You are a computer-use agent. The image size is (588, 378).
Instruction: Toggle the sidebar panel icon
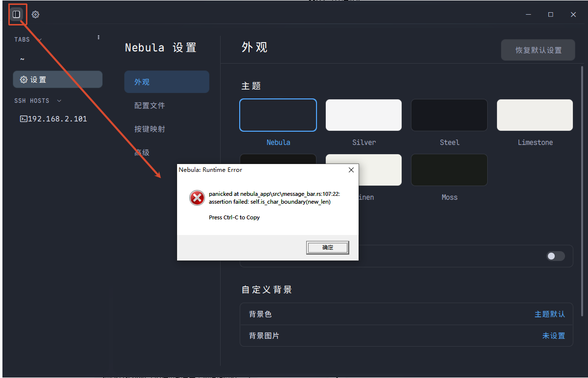[x=17, y=14]
